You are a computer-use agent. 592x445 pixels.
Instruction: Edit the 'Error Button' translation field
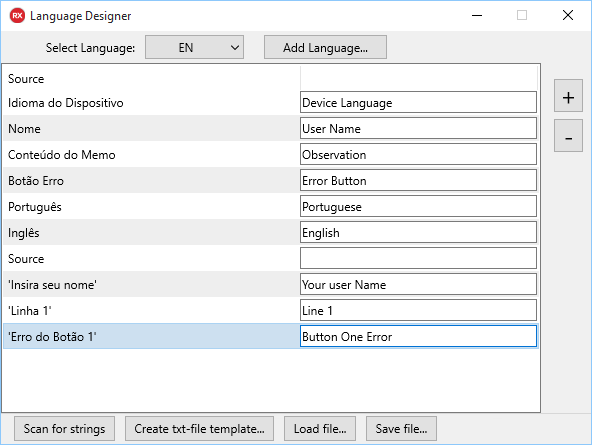point(418,180)
